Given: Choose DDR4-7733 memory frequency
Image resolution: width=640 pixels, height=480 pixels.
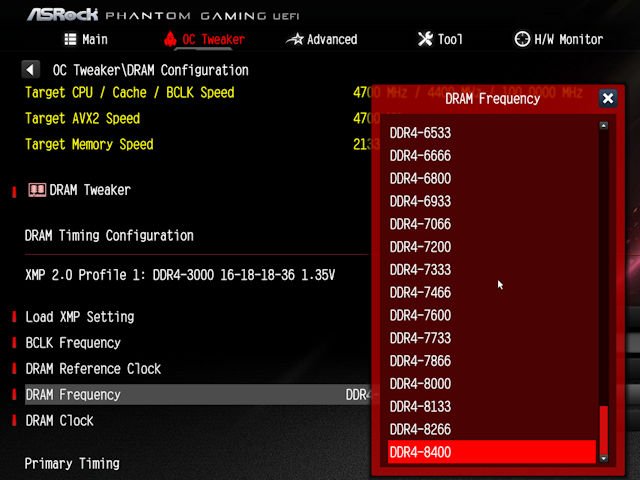Looking at the screenshot, I should [492, 338].
